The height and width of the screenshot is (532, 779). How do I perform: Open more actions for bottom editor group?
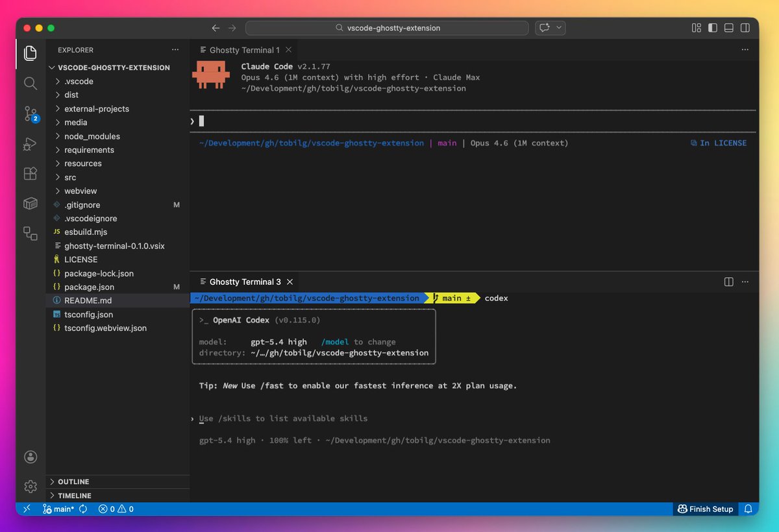tap(745, 282)
